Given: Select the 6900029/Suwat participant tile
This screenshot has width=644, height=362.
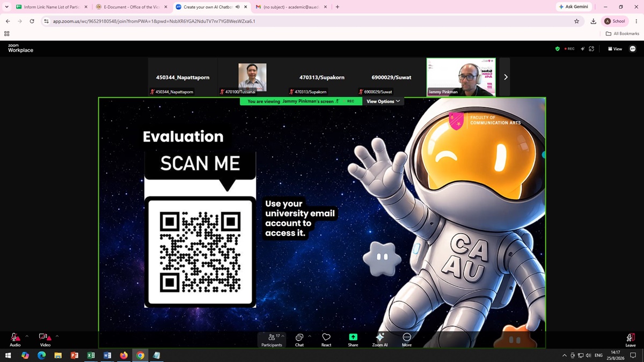Looking at the screenshot, I should click(x=391, y=77).
